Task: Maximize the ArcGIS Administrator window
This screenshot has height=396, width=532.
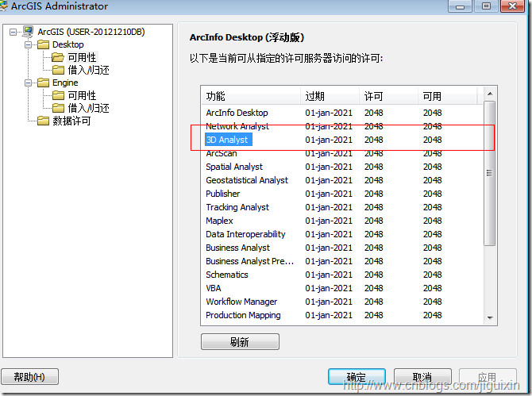Action: (486, 6)
